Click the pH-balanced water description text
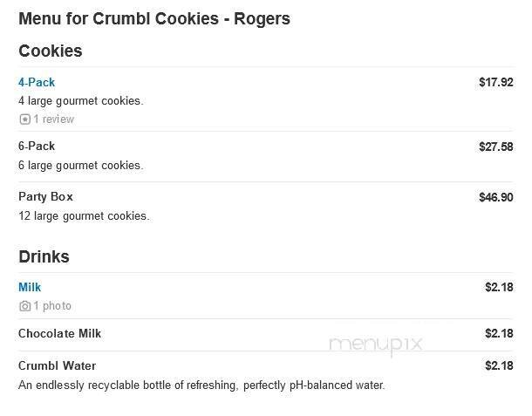The height and width of the screenshot is (416, 532). point(201,385)
